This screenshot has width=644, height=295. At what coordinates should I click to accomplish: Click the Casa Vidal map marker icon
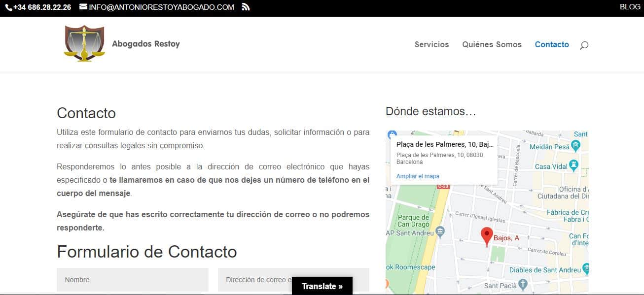tap(573, 165)
